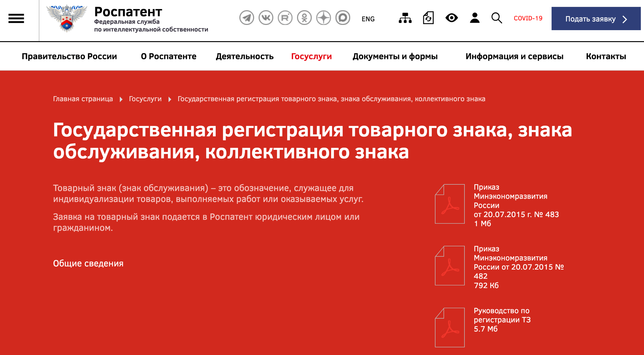Screen dimensions: 644x355
Task: Open Информация и сервисы menu
Action: coord(514,56)
